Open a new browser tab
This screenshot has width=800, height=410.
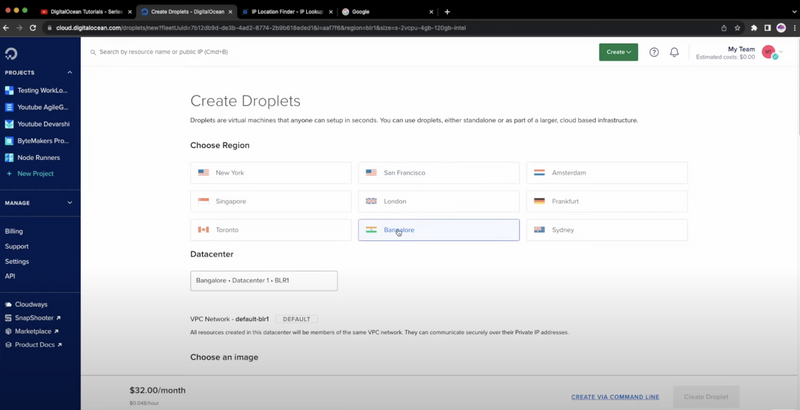(x=447, y=12)
